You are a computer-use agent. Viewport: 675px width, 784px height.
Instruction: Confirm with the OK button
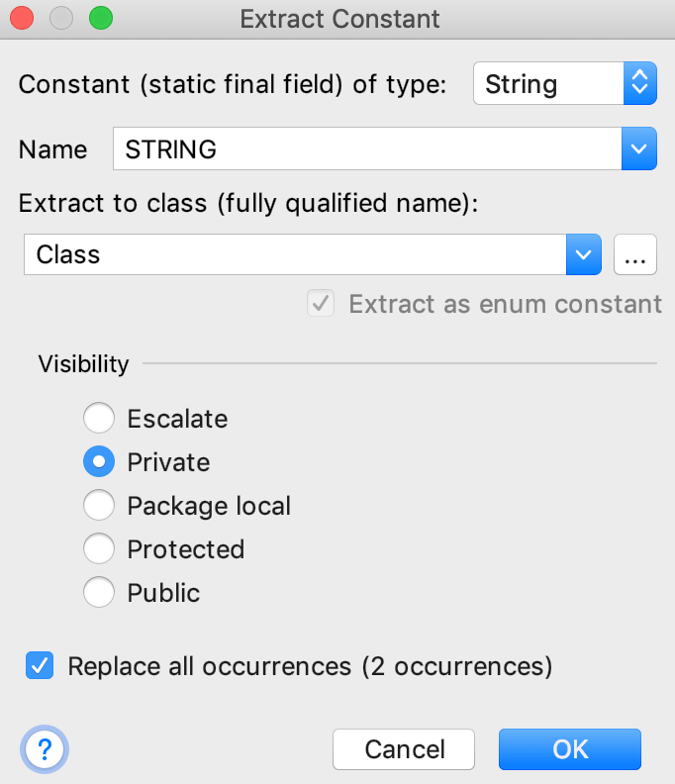(x=570, y=749)
